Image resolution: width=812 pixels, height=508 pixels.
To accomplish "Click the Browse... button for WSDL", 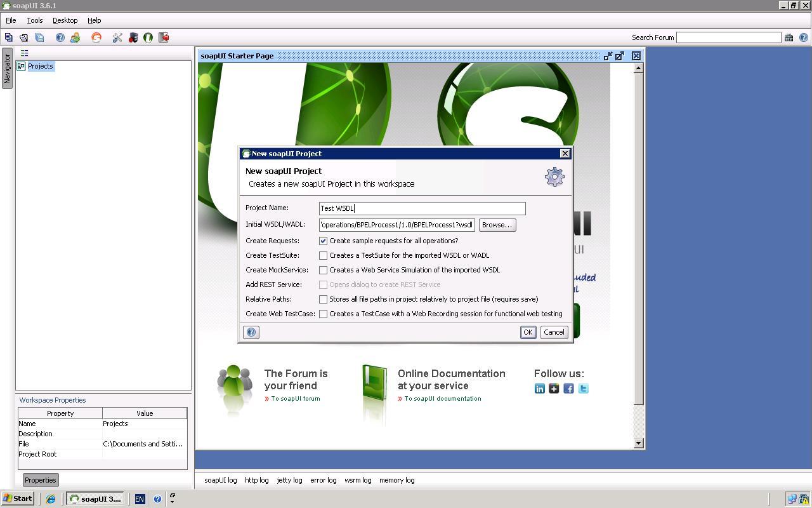I will click(x=497, y=225).
